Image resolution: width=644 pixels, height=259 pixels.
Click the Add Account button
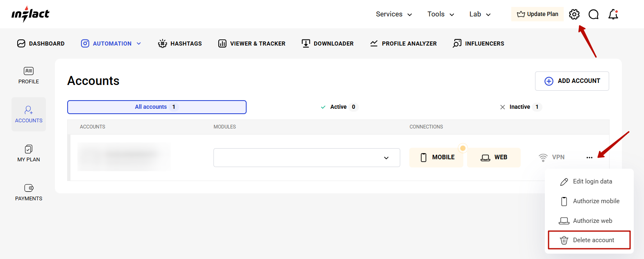[x=572, y=81]
